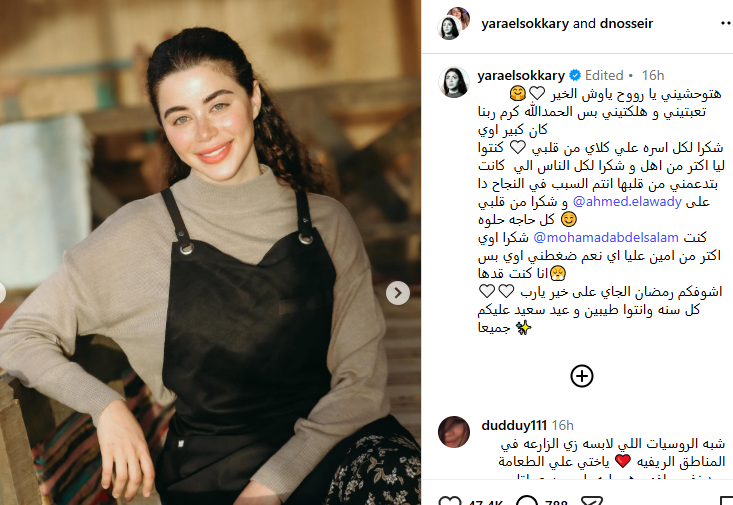Go to next photo with right arrow
Image resolution: width=733 pixels, height=505 pixels.
[398, 293]
